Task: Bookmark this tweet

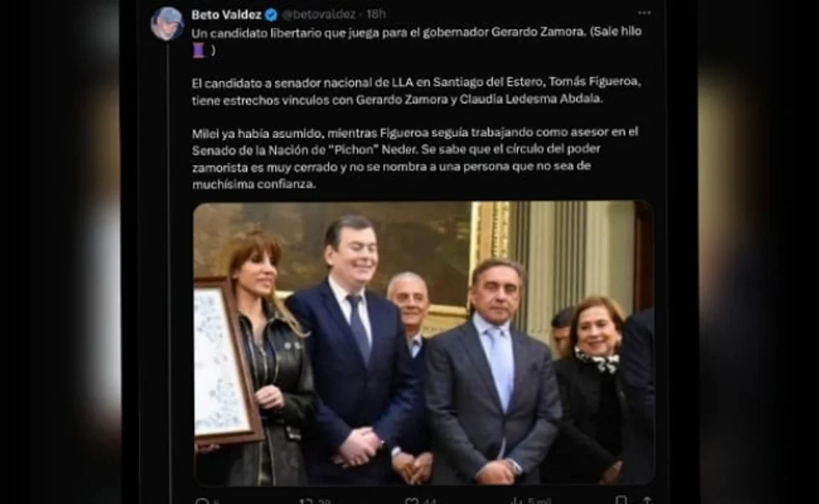Action: point(620,500)
